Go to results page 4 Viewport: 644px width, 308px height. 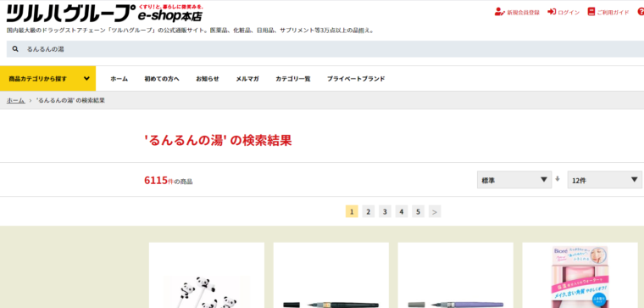402,211
